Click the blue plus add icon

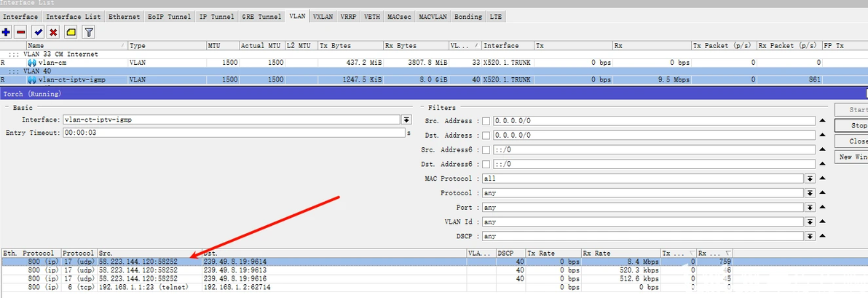tap(7, 32)
